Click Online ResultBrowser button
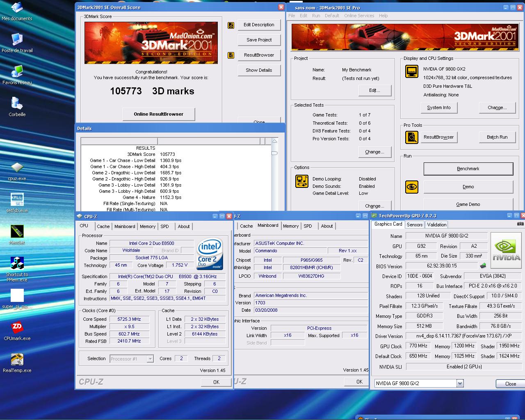This screenshot has height=420, width=525. tap(159, 114)
